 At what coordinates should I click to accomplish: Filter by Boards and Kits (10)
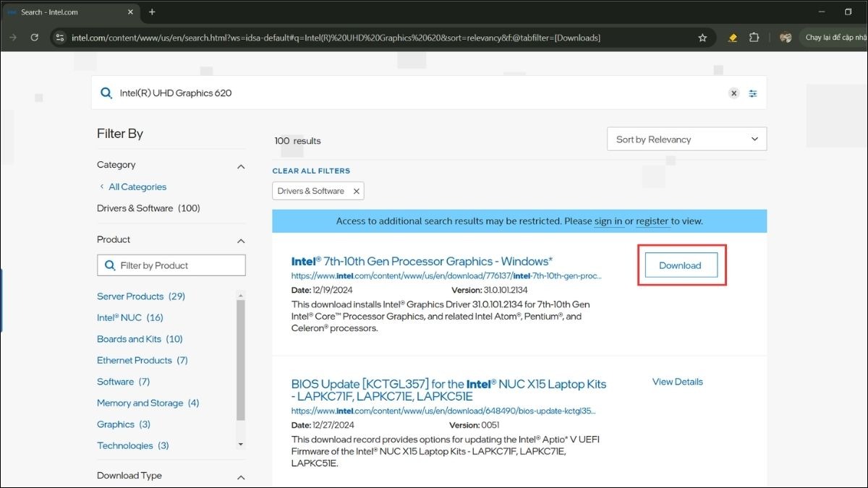click(140, 339)
